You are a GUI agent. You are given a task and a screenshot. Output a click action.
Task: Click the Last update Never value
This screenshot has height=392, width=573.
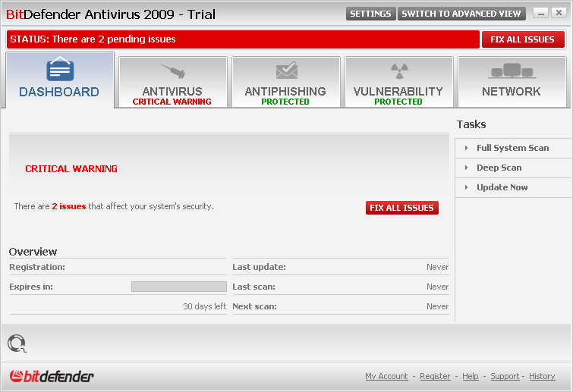point(437,267)
